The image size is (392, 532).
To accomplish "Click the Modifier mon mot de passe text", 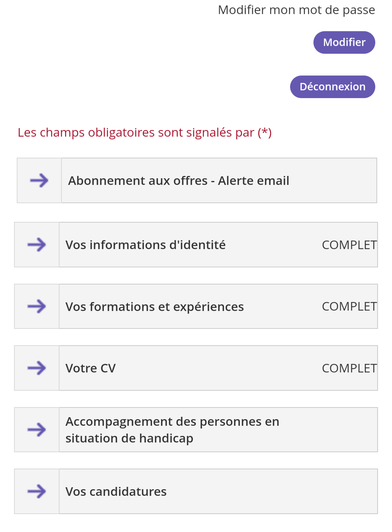I will (296, 10).
